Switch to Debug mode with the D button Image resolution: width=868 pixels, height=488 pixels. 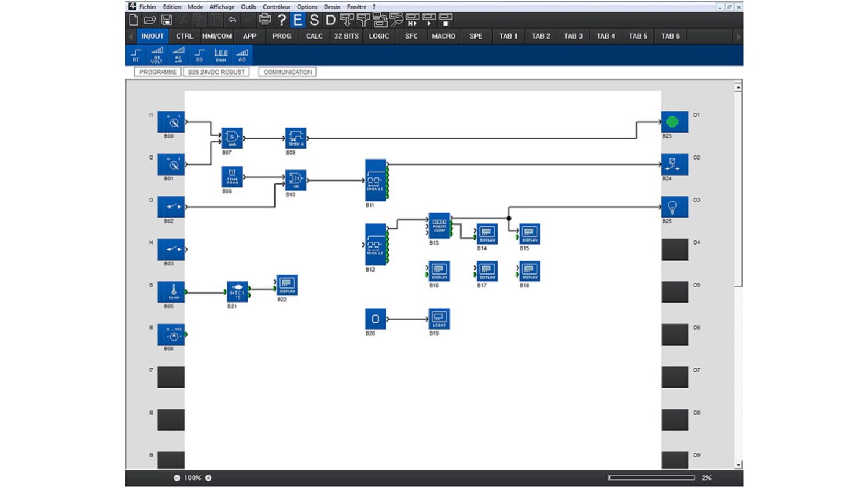[x=331, y=20]
